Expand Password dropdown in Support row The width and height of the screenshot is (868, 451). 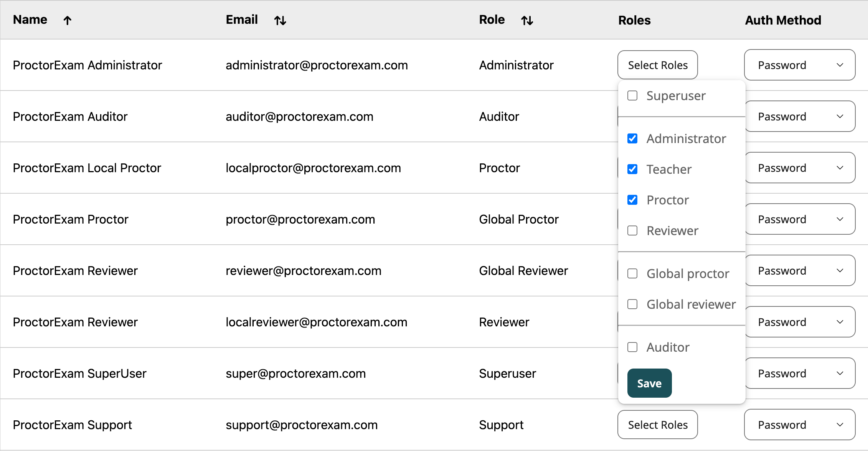(x=800, y=425)
